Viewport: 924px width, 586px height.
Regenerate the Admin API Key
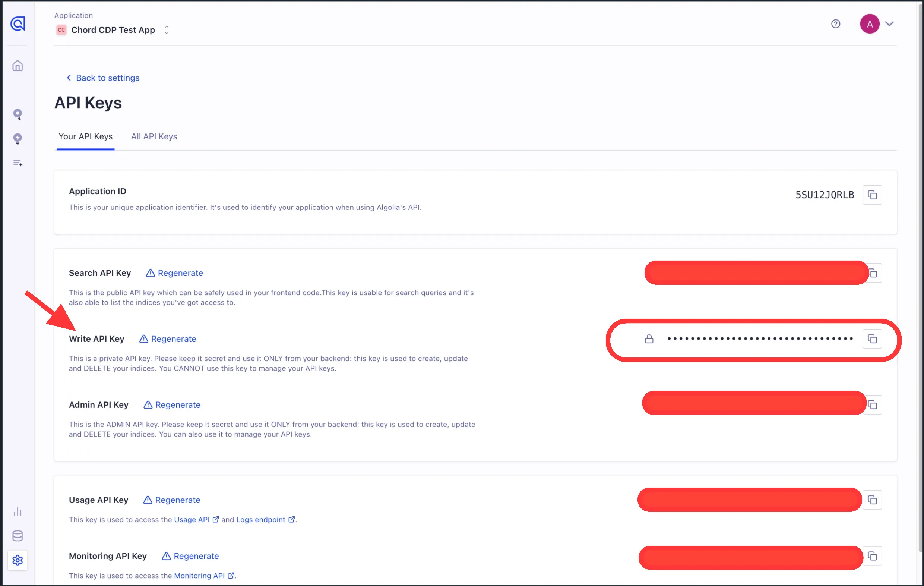(x=172, y=405)
